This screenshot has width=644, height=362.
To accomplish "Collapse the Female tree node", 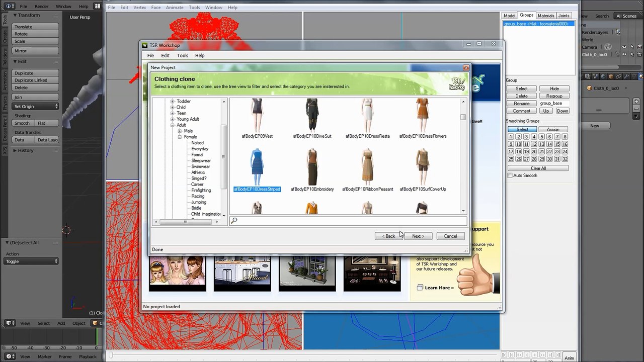I will click(180, 137).
